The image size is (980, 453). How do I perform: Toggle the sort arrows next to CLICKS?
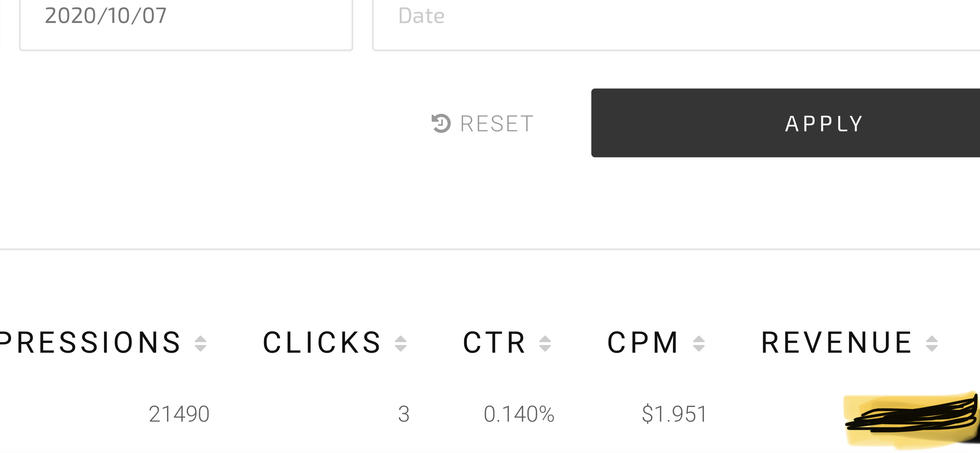[x=401, y=343]
